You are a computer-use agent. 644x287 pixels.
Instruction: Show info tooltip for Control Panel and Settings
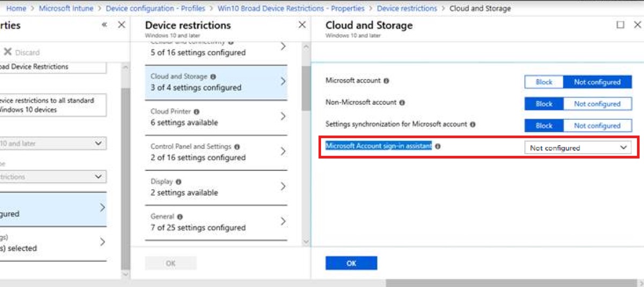coord(237,147)
